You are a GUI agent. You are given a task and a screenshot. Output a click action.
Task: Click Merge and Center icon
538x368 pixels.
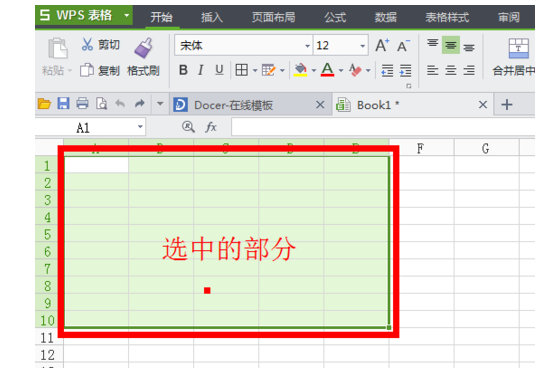(518, 48)
